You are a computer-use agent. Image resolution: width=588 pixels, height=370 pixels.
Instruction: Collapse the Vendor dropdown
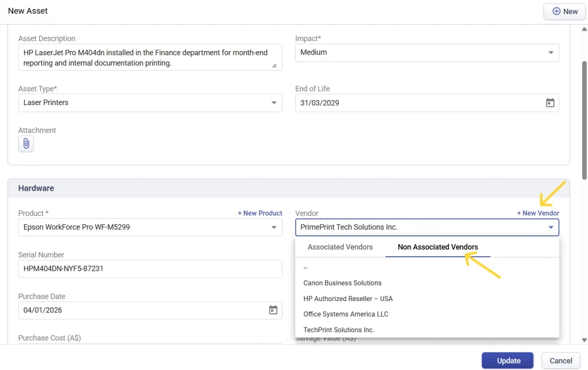(551, 228)
